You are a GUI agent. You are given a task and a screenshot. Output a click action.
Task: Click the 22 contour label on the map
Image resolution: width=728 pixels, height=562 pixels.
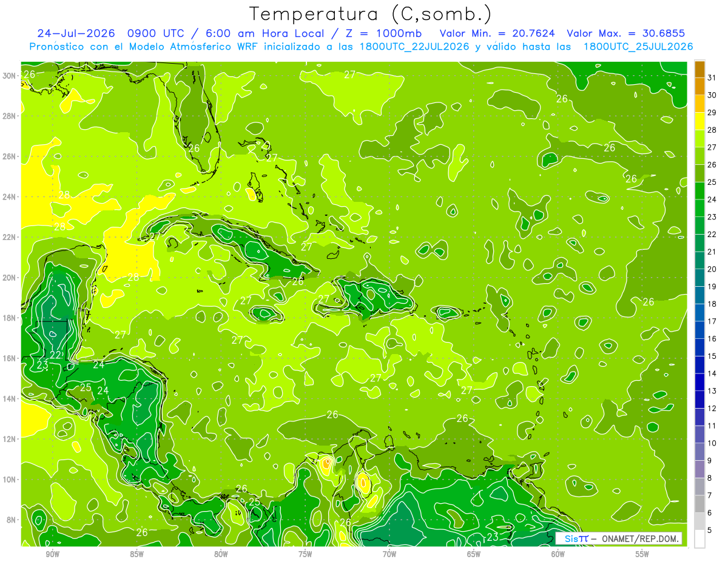(x=56, y=355)
